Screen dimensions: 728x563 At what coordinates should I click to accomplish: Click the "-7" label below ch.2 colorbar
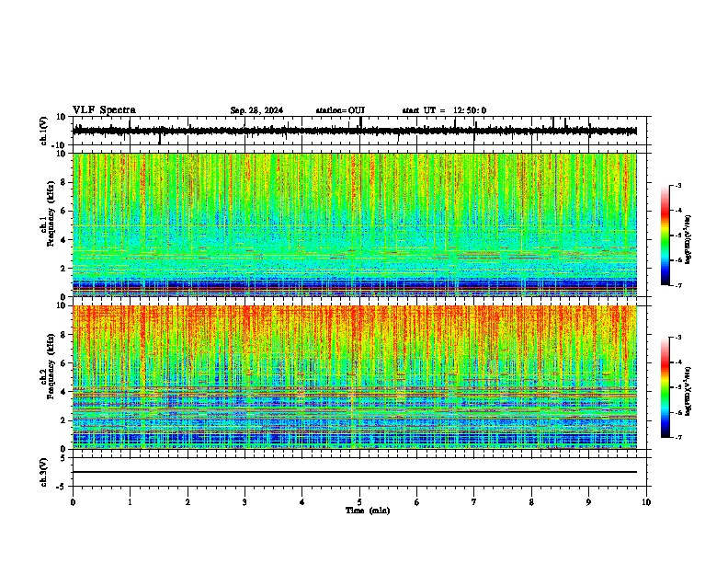click(x=678, y=437)
